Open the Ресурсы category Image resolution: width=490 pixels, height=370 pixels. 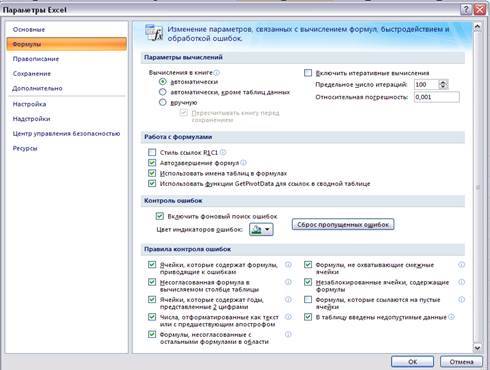[25, 148]
